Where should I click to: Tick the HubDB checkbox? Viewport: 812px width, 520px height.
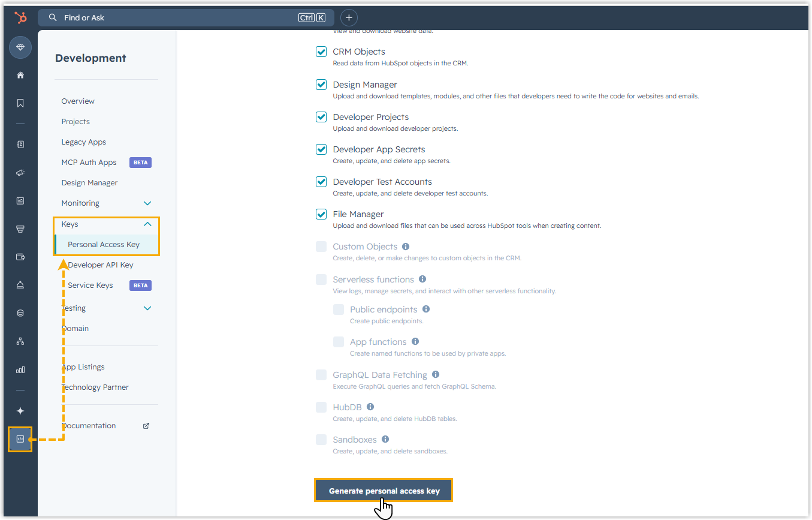pos(321,407)
